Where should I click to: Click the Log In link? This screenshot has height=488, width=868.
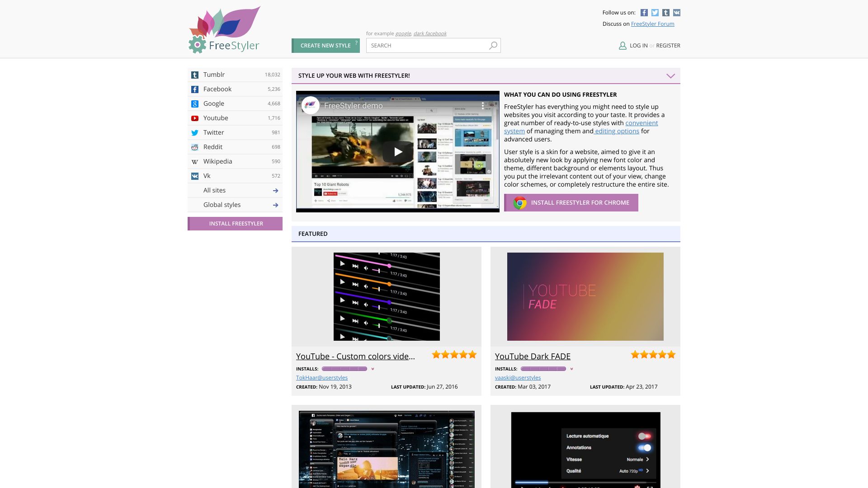[x=638, y=46]
